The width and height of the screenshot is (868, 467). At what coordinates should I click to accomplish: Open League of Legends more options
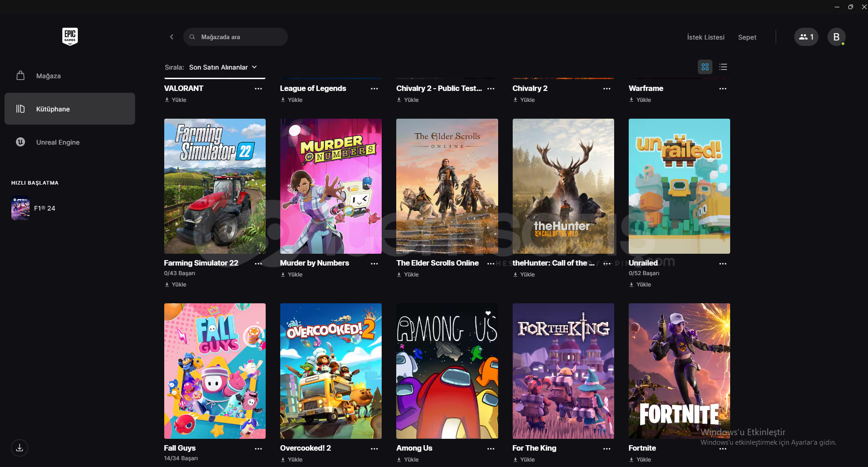pyautogui.click(x=374, y=89)
